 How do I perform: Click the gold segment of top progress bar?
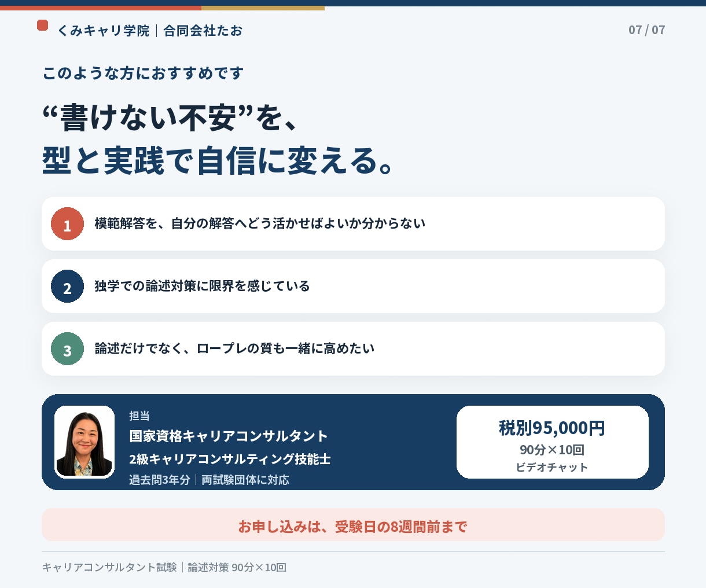pos(263,8)
